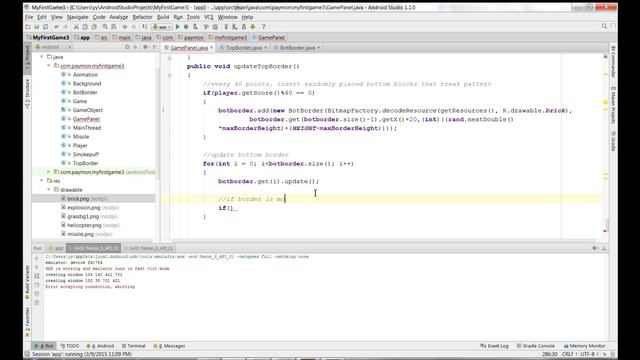This screenshot has height=360, width=640.
Task: Open the Project panel gear settings
Action: (145, 47)
